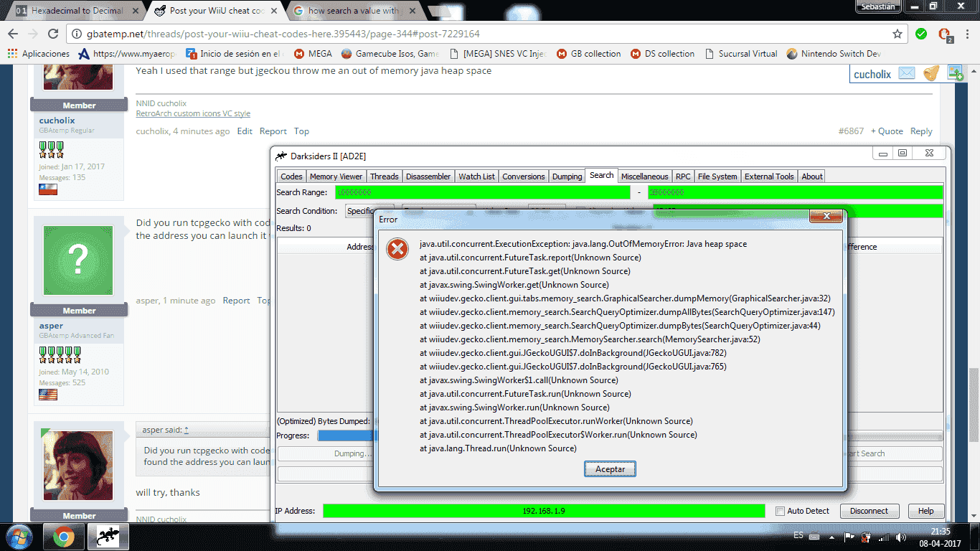Click the Edit link on cucholix's post
The image size is (980, 551).
point(245,131)
